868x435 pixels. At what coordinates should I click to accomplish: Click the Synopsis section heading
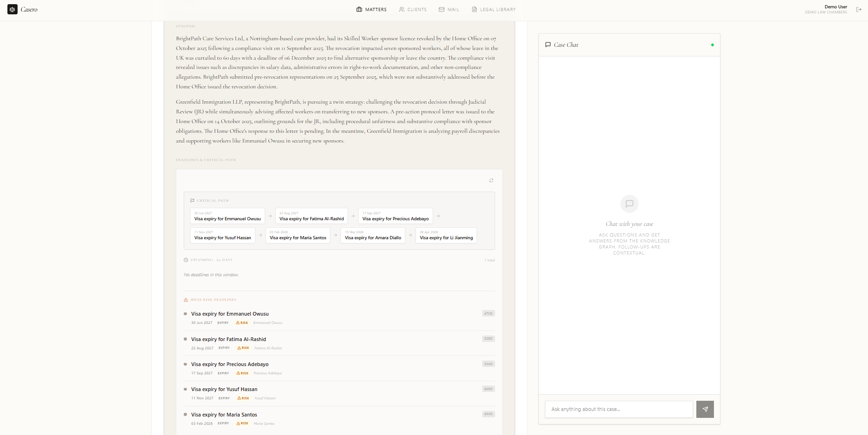(186, 26)
